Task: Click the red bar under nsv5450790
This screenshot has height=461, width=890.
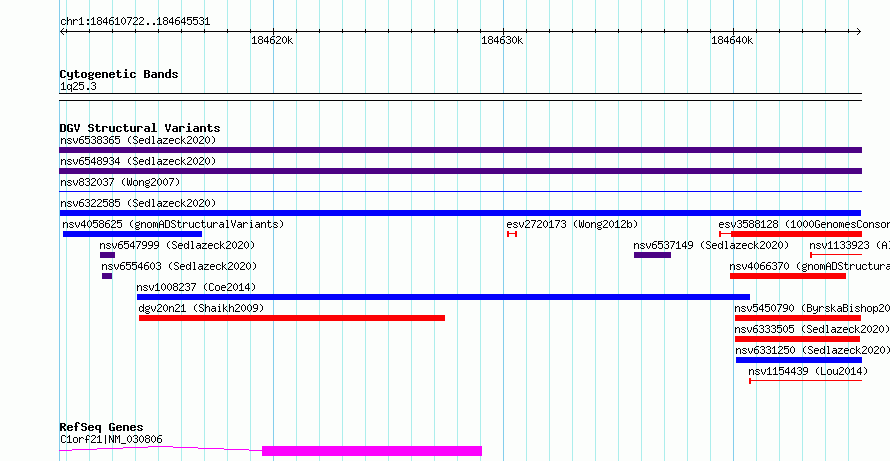Action: tap(798, 318)
